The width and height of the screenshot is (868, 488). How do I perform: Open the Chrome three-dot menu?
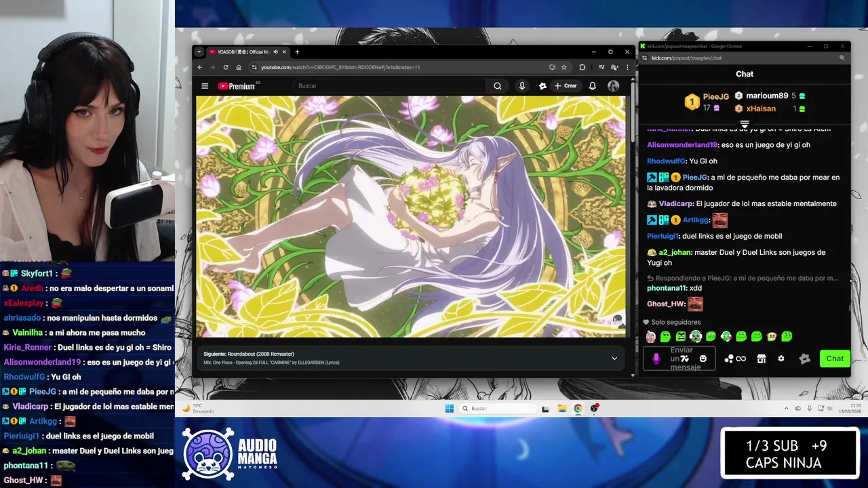628,67
